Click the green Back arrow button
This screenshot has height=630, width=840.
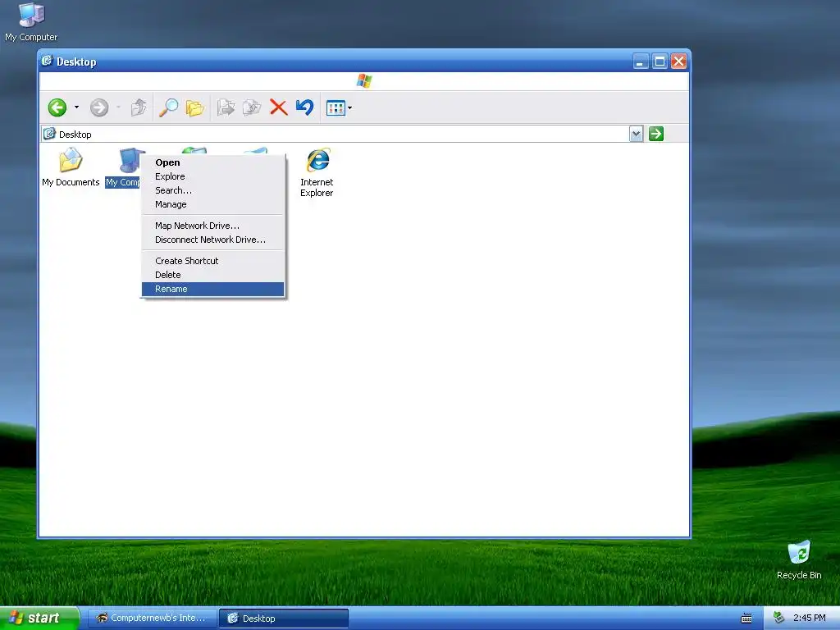tap(57, 107)
